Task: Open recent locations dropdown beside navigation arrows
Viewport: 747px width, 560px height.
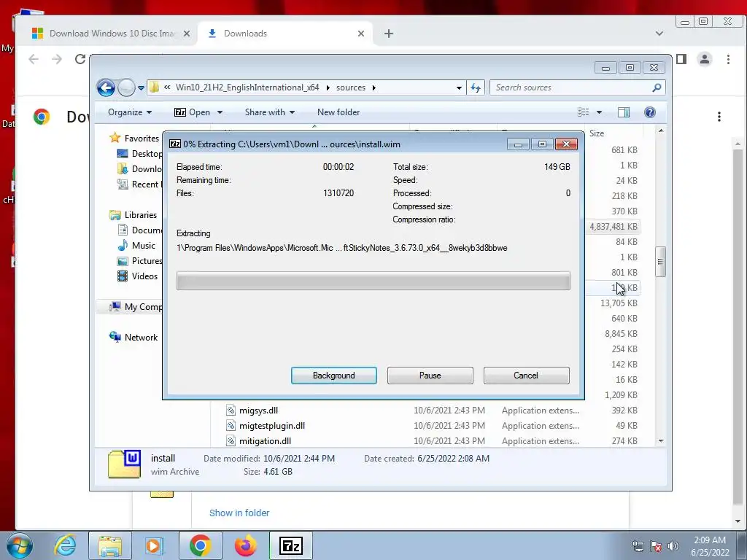Action: (x=141, y=88)
